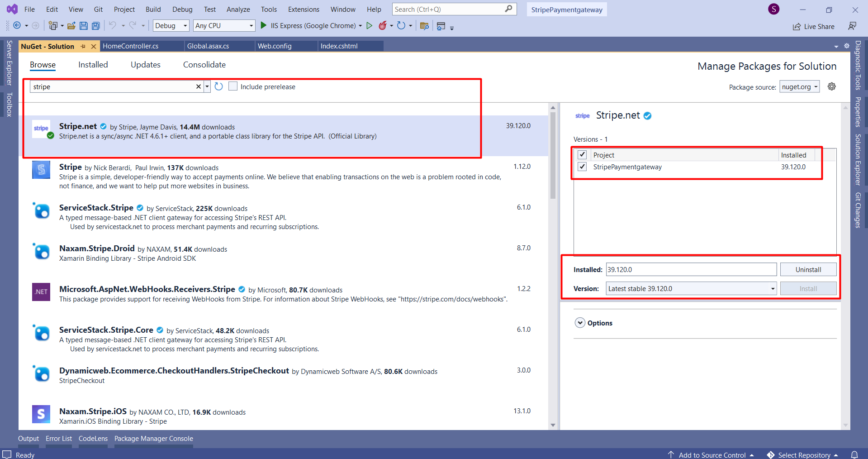Open the Server Explorer side tab

9,62
